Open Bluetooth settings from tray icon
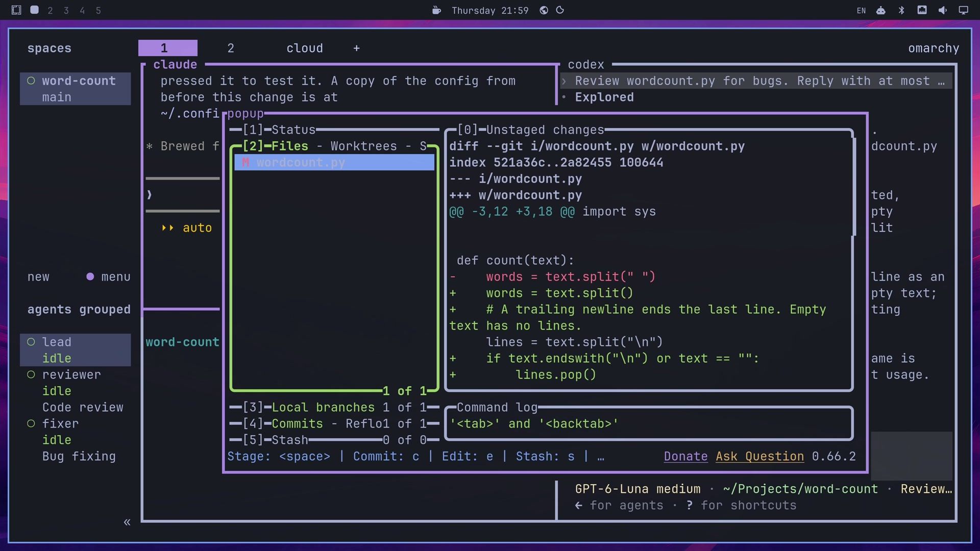The image size is (980, 551). tap(901, 10)
